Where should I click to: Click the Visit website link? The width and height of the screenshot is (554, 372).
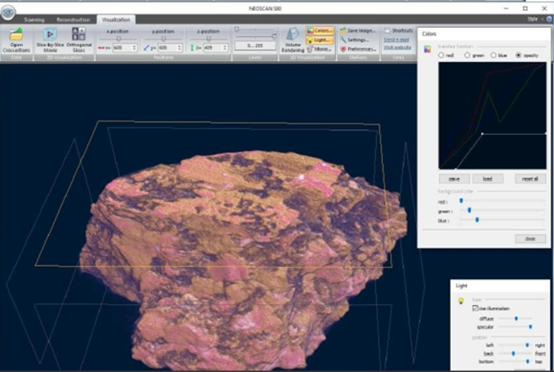pyautogui.click(x=397, y=48)
